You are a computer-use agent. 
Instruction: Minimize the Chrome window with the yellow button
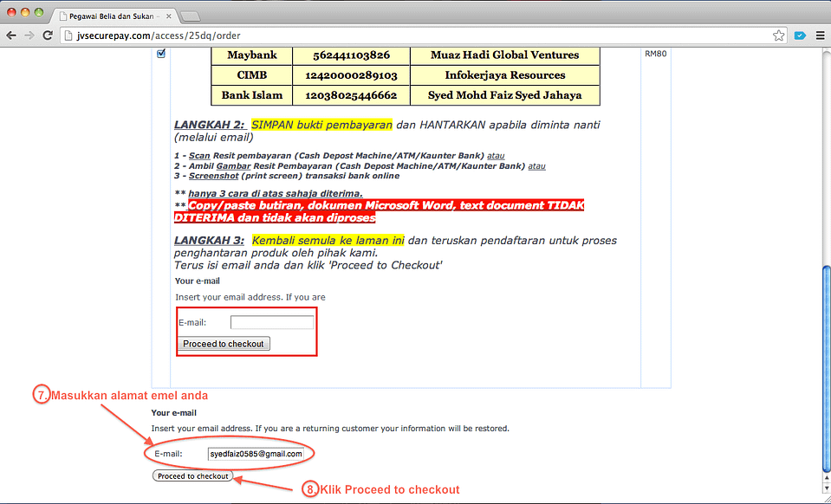(x=25, y=12)
